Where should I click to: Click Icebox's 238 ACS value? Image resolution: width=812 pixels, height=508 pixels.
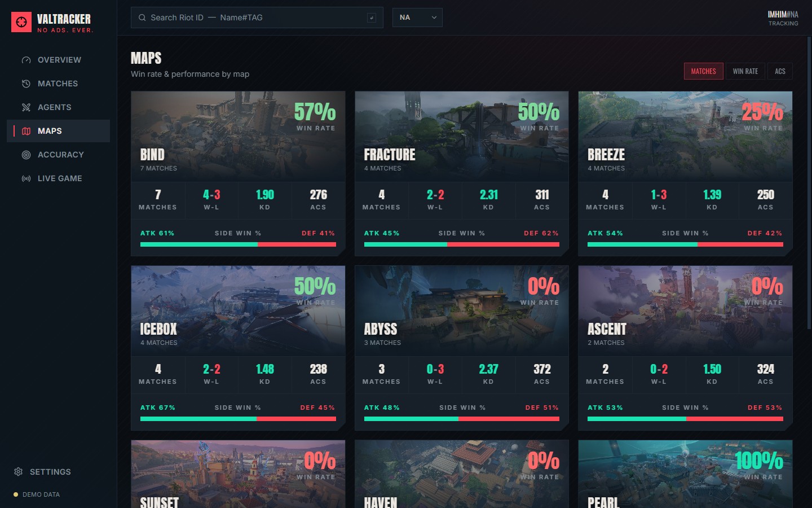[x=318, y=369]
